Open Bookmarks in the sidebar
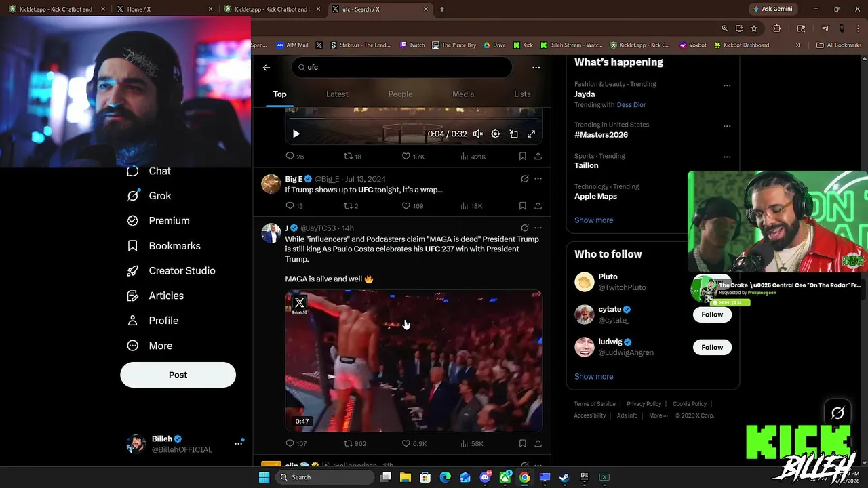 164,246
